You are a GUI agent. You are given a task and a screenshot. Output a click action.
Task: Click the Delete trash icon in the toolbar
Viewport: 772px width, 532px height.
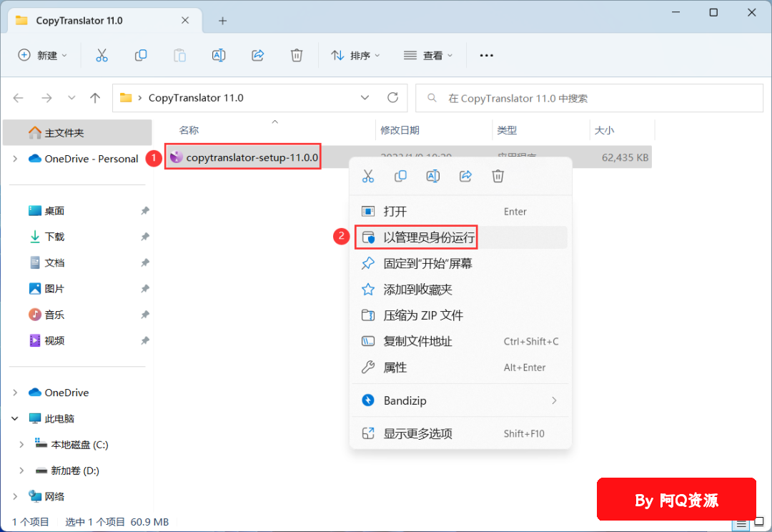click(x=297, y=55)
